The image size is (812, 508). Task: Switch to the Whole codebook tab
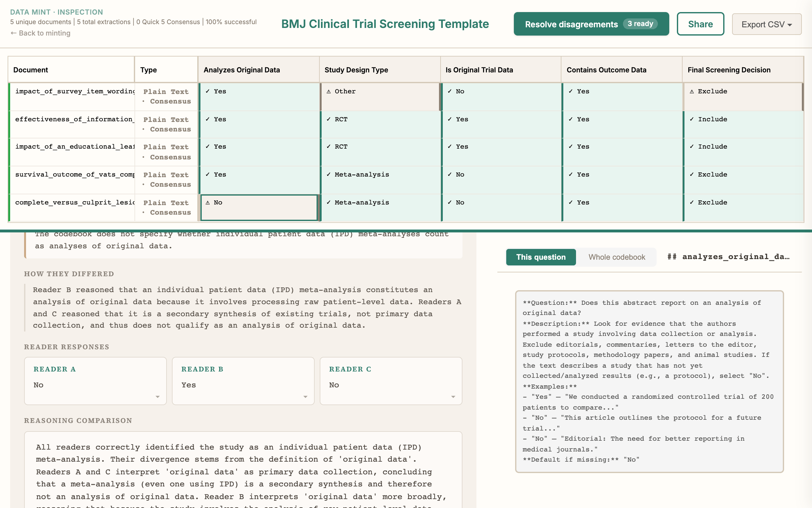tap(616, 257)
